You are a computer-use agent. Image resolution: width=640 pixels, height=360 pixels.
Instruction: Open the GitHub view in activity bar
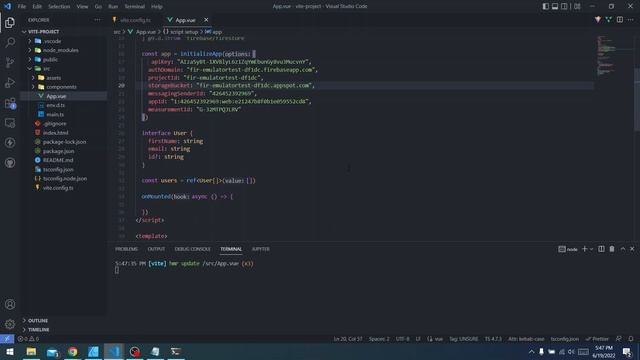click(x=10, y=163)
